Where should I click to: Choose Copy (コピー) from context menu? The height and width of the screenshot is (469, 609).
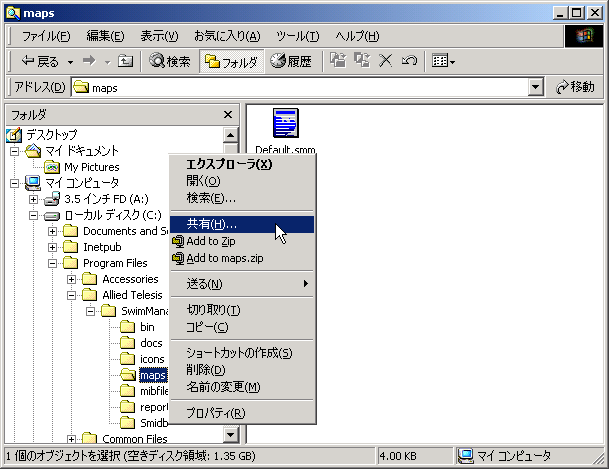[x=242, y=327]
